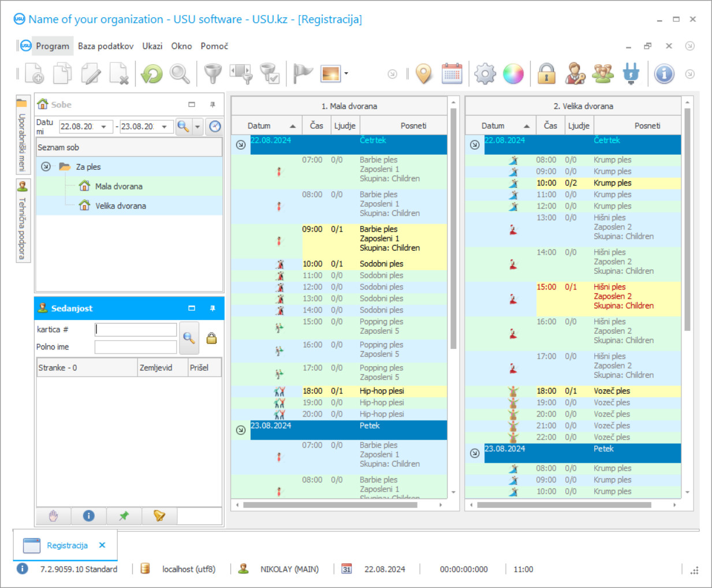
Task: Toggle the lock next to card search
Action: tap(211, 338)
